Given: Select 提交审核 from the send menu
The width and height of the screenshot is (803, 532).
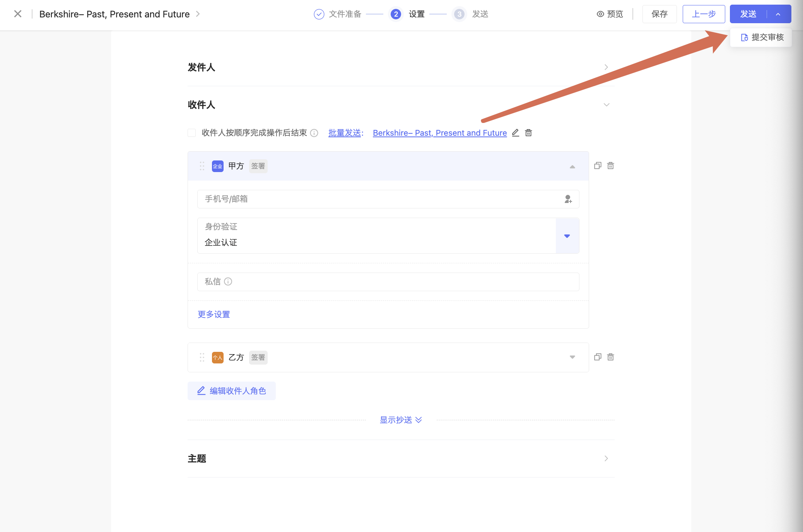Looking at the screenshot, I should click(x=762, y=38).
